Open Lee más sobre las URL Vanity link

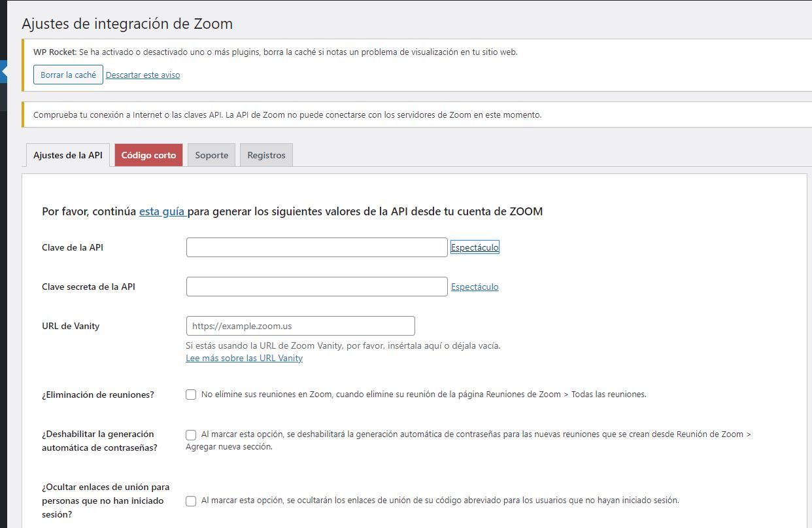point(244,358)
